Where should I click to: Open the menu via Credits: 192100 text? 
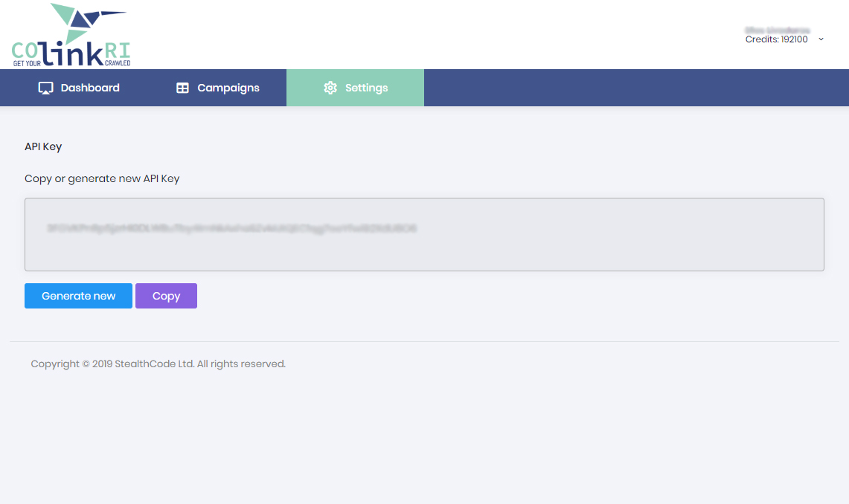click(776, 39)
